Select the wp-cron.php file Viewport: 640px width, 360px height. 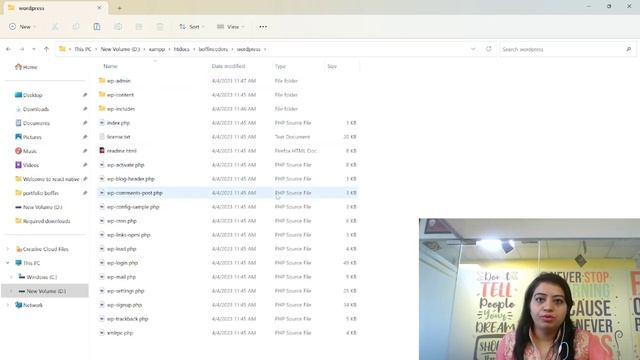122,221
